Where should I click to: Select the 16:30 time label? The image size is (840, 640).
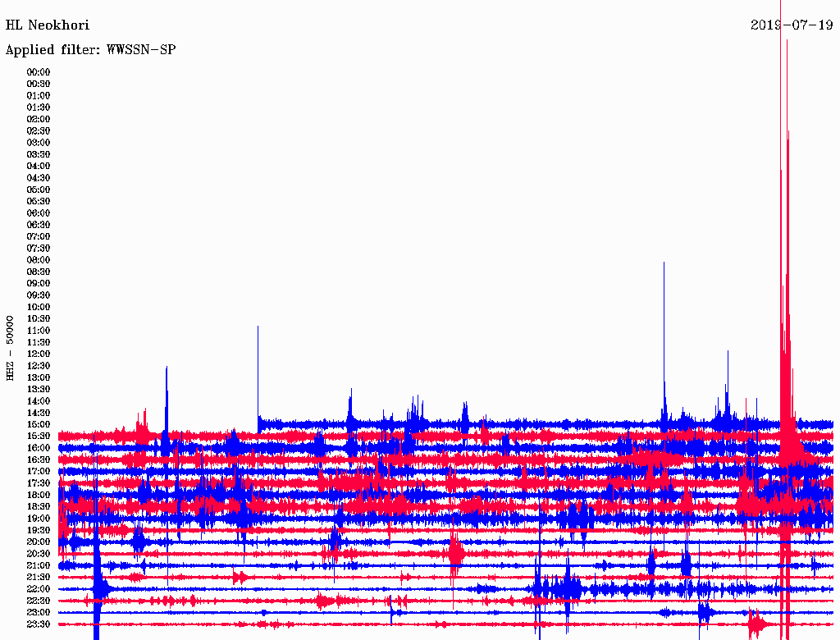click(x=39, y=460)
